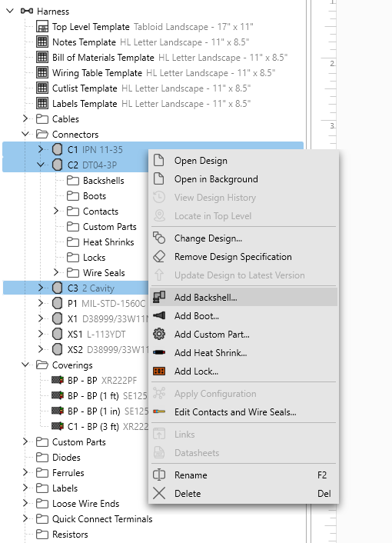Viewport: 392px width, 543px height.
Task: Click the X1 connector icon
Action: click(x=57, y=318)
